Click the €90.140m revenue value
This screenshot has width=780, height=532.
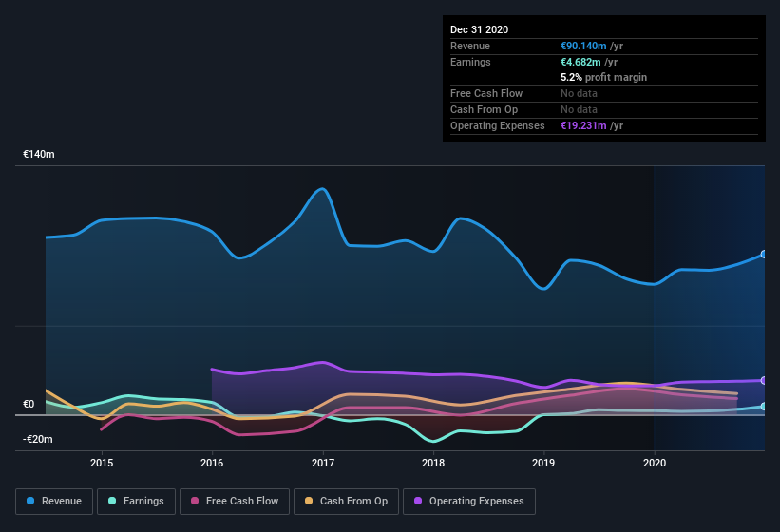583,46
